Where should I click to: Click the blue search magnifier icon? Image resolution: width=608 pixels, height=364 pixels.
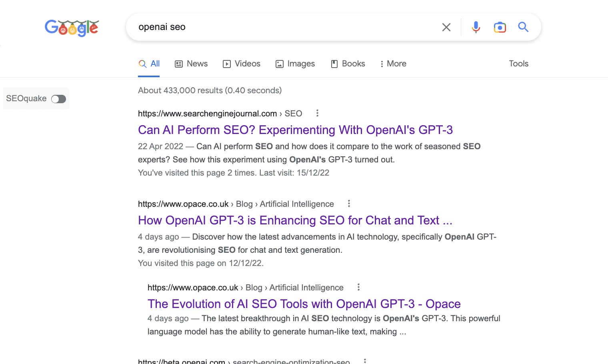[x=523, y=27]
